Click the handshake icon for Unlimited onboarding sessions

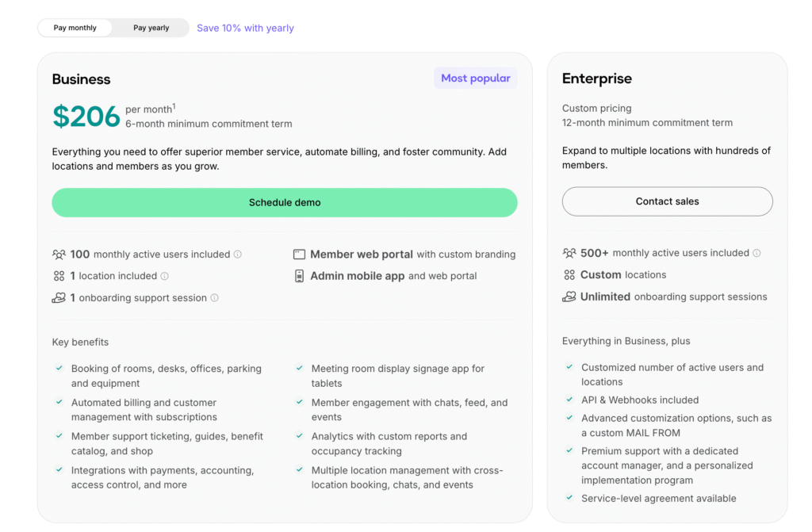click(569, 297)
